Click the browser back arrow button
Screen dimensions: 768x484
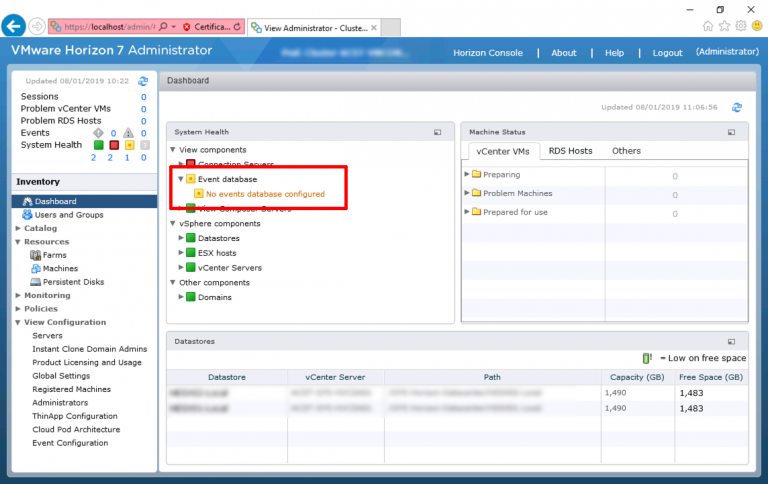click(x=14, y=26)
